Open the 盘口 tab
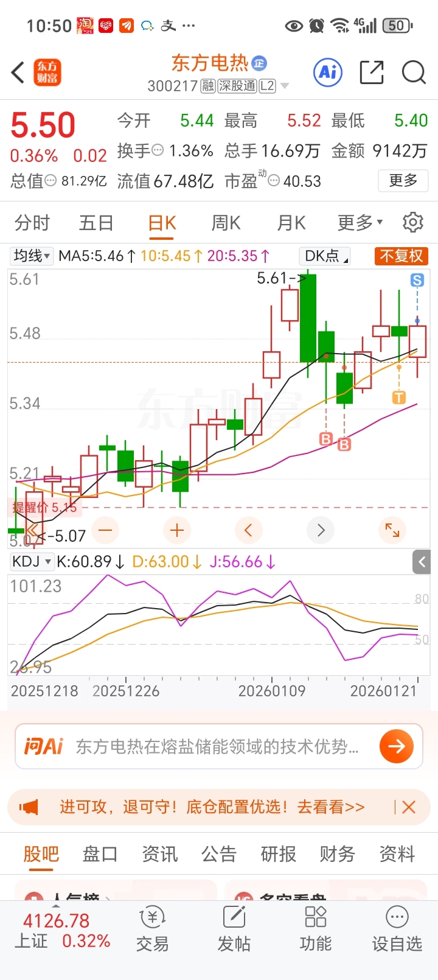The height and width of the screenshot is (980, 438). 100,854
